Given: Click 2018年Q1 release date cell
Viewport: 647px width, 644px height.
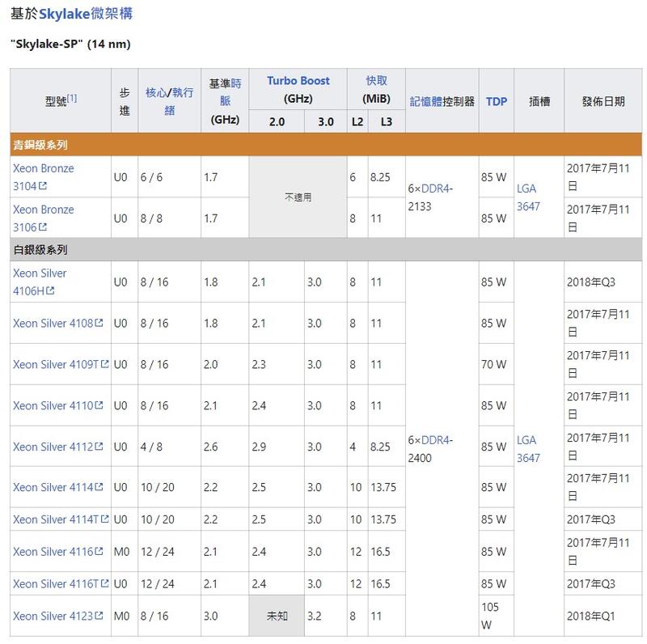Looking at the screenshot, I should [x=603, y=616].
